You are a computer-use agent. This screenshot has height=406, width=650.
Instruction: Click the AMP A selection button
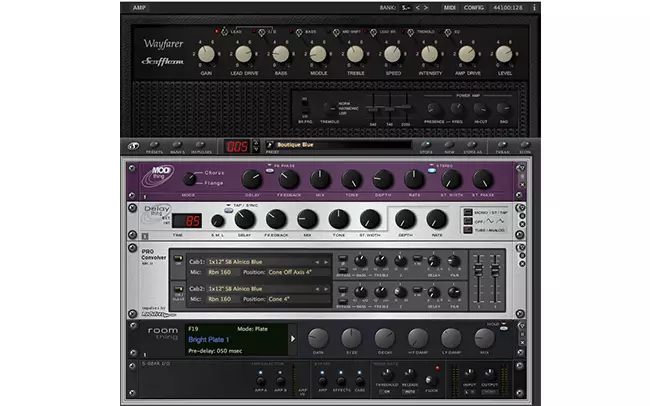coord(261,380)
